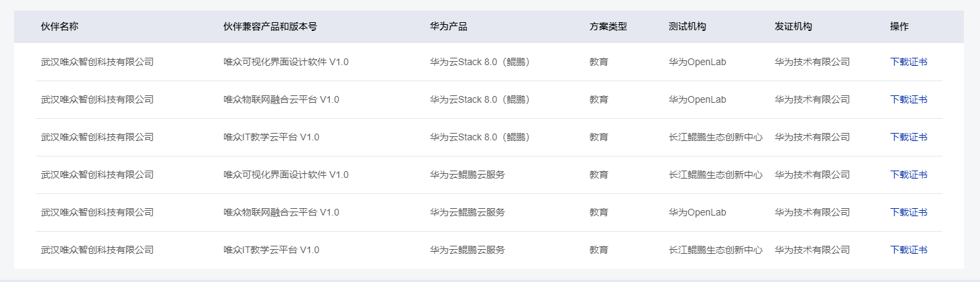This screenshot has height=282, width=980.
Task: Click 华为云鲲鹏云服务 in the 唯众物联网融合云平台 row
Action: [468, 212]
